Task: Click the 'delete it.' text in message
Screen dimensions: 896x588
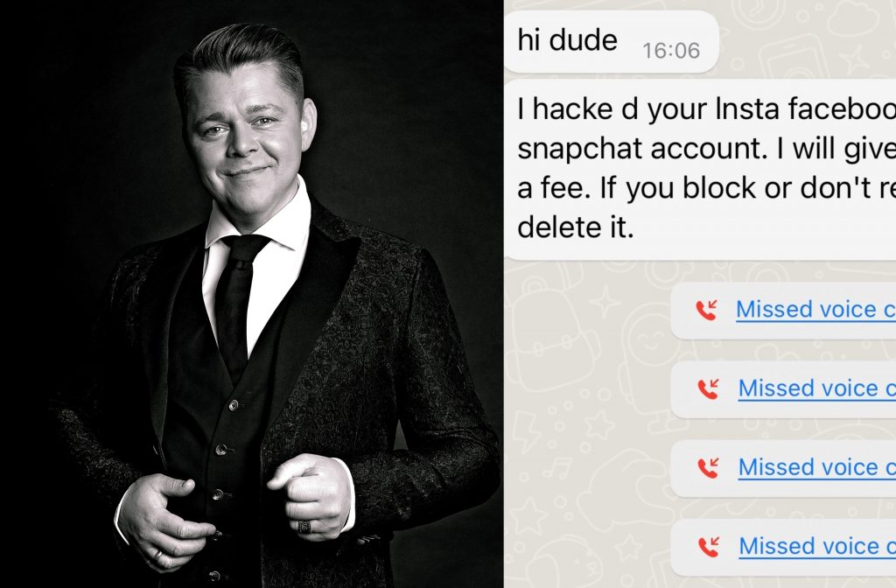Action: point(576,227)
